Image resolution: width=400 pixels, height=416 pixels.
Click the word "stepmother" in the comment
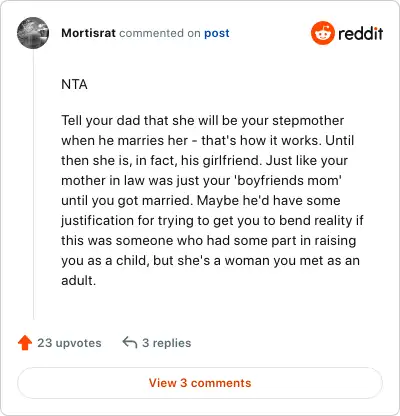click(308, 121)
